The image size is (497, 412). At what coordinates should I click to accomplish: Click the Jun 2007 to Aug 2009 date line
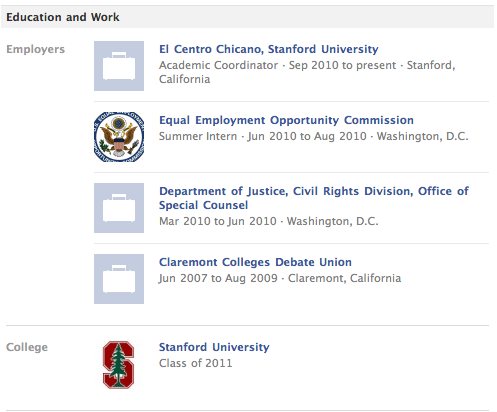pos(280,278)
